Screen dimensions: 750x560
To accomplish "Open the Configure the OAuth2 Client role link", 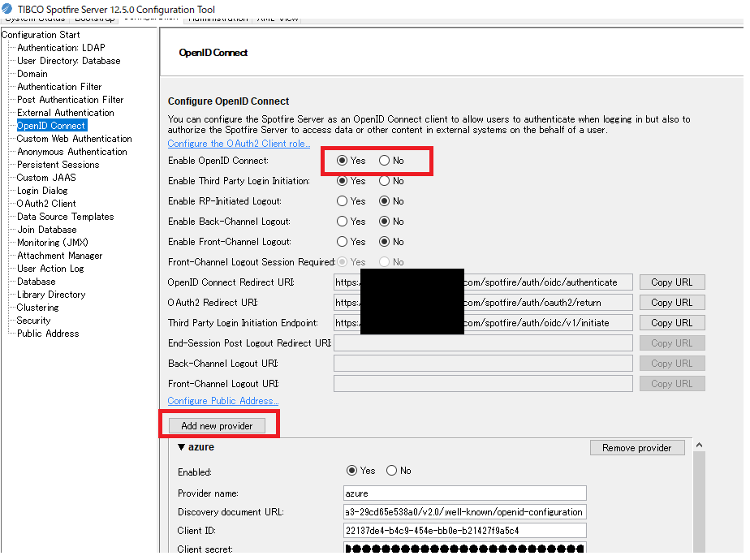I will click(239, 144).
